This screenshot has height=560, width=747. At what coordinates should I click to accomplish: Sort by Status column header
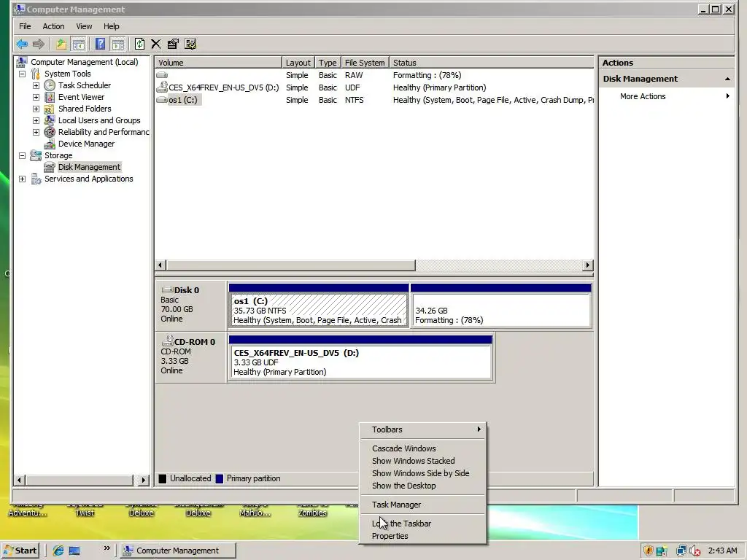point(492,63)
